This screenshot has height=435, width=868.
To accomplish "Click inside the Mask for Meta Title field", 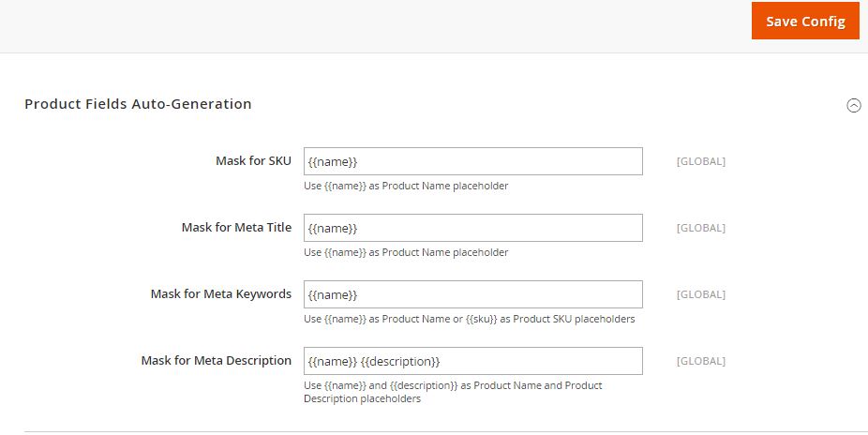I will point(472,228).
